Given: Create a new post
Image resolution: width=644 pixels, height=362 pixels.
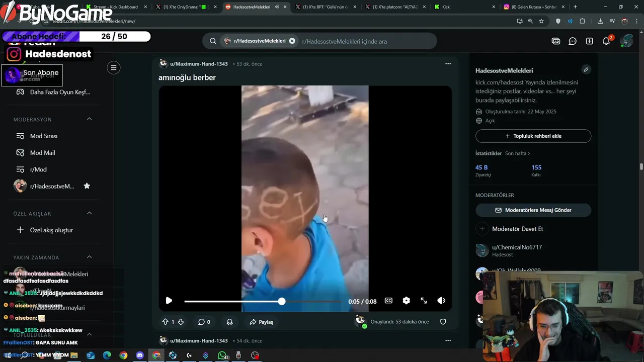Looking at the screenshot, I should [x=590, y=41].
